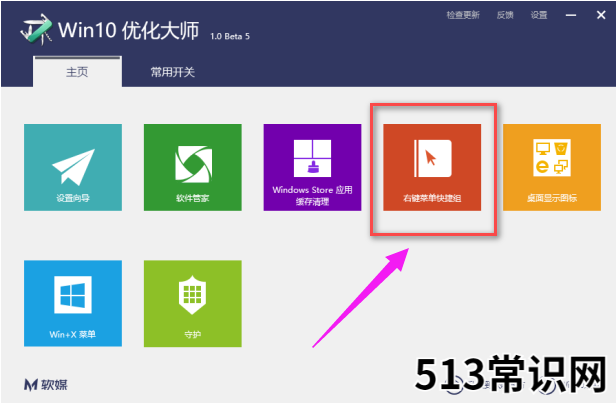Open the 守护 shield tile

click(x=192, y=303)
